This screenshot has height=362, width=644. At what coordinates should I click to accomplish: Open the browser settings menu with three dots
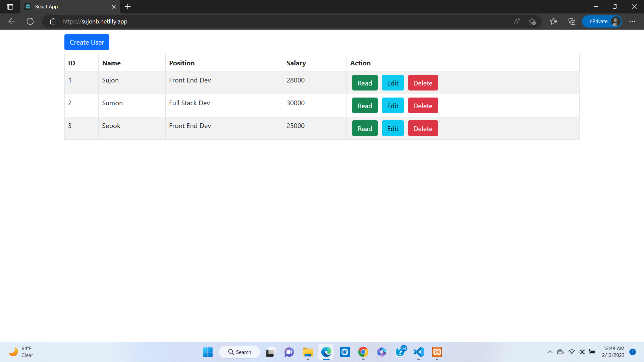[x=633, y=21]
